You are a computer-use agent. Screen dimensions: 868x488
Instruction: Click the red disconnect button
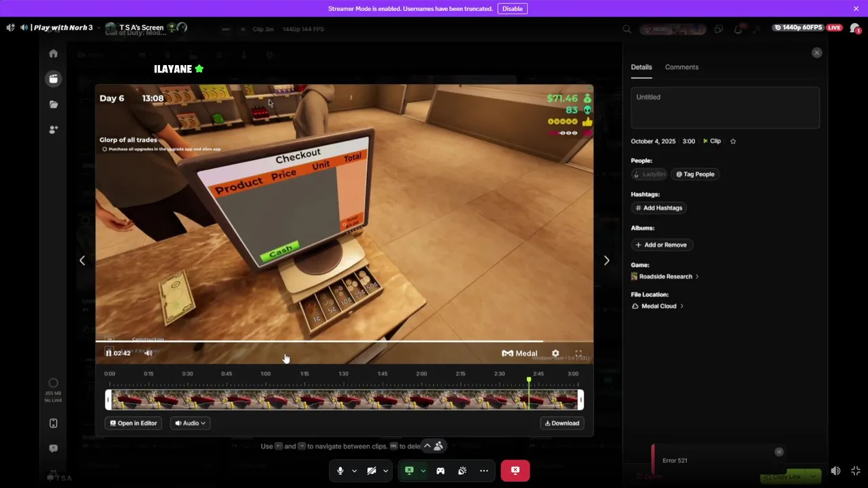coord(515,470)
